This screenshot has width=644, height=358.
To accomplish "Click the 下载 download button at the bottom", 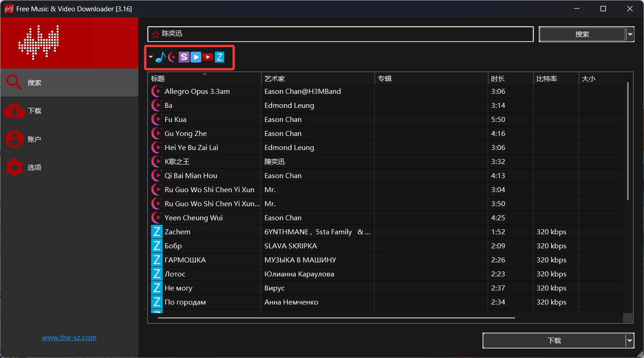I will coord(554,340).
